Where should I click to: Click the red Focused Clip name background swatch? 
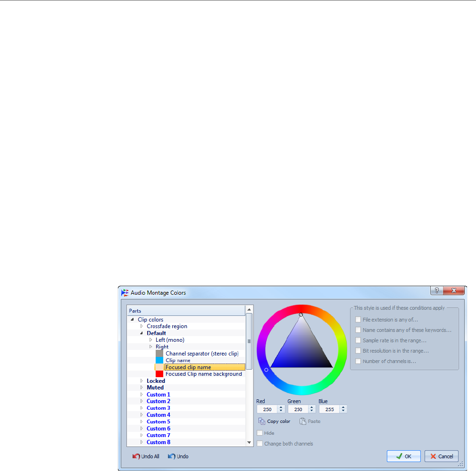159,374
